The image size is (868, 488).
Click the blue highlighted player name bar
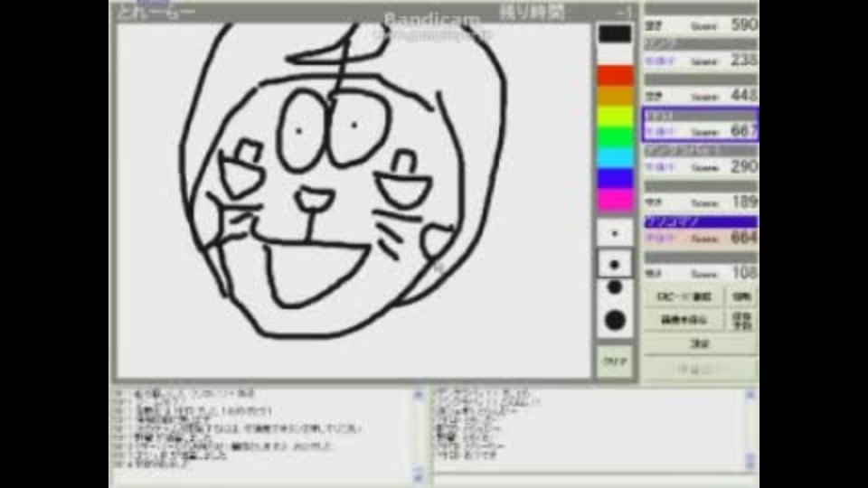pyautogui.click(x=701, y=222)
